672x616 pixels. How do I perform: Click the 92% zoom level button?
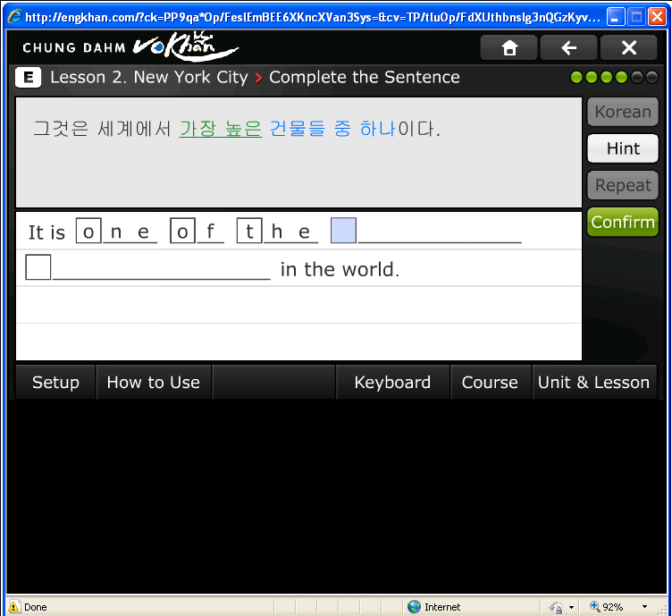point(607,606)
